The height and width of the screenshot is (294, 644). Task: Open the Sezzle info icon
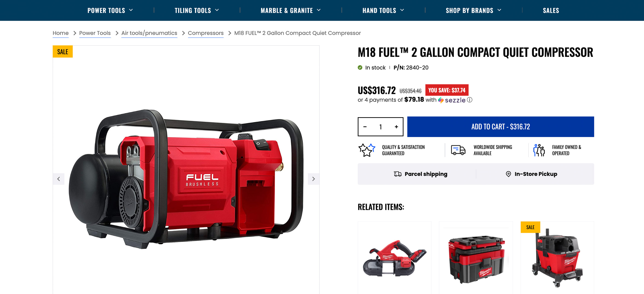pyautogui.click(x=470, y=100)
